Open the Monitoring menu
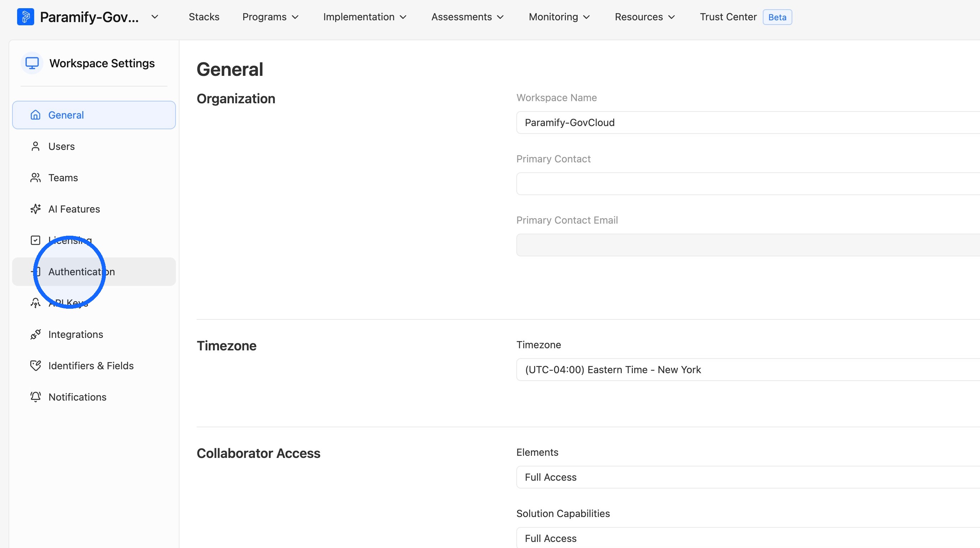 click(559, 17)
